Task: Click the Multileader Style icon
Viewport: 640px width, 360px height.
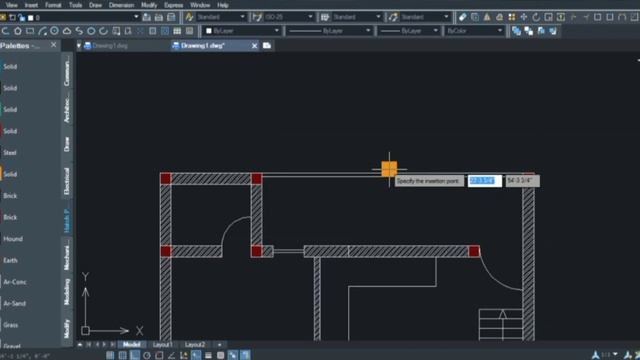Action: coord(393,17)
